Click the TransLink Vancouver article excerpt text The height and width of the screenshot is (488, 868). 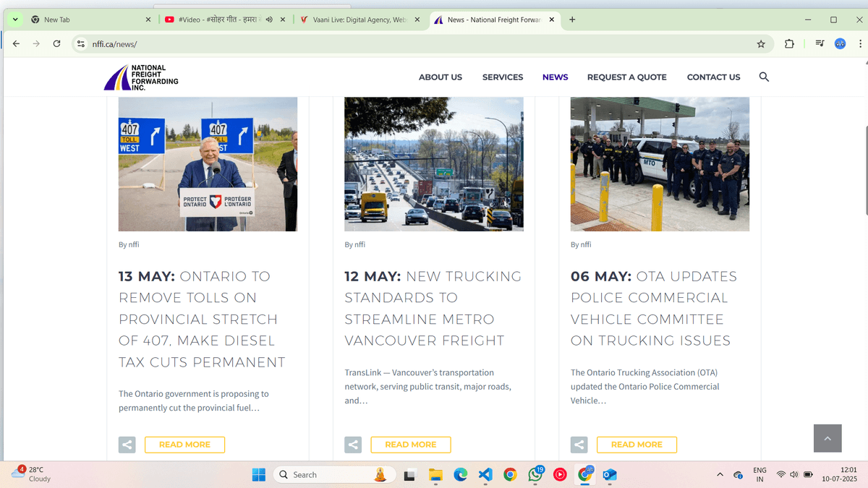[428, 386]
